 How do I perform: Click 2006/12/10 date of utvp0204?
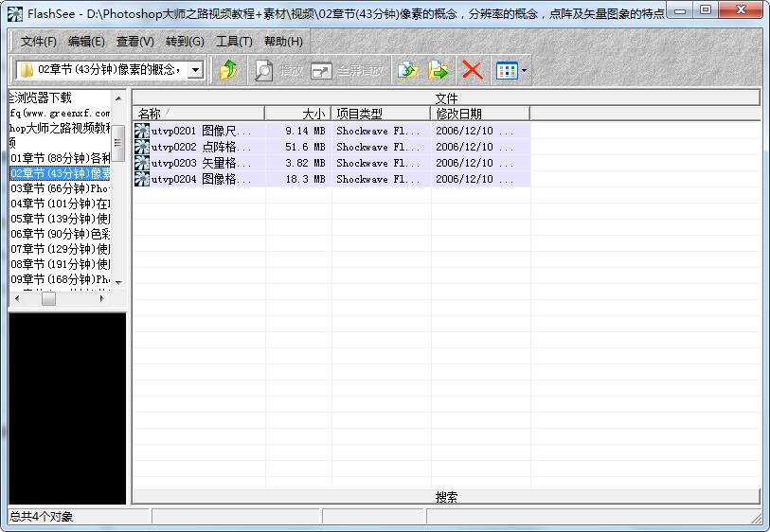(x=475, y=179)
